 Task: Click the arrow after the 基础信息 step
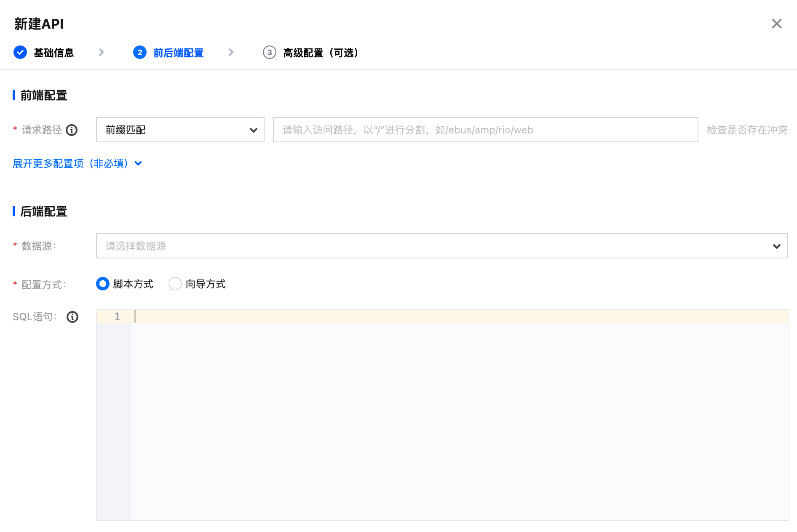pyautogui.click(x=101, y=53)
